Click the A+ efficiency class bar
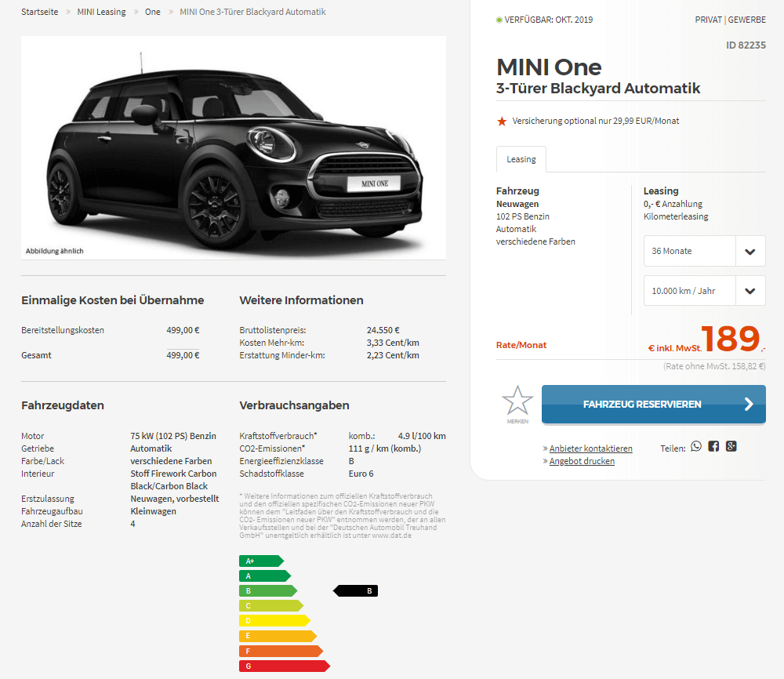Viewport: 784px width, 679px height. click(x=261, y=561)
